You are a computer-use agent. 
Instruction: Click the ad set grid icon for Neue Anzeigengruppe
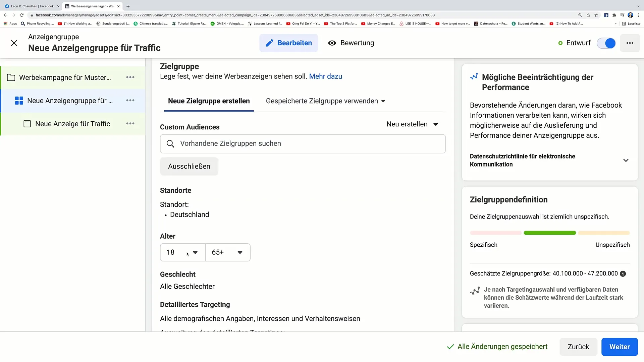click(x=19, y=101)
